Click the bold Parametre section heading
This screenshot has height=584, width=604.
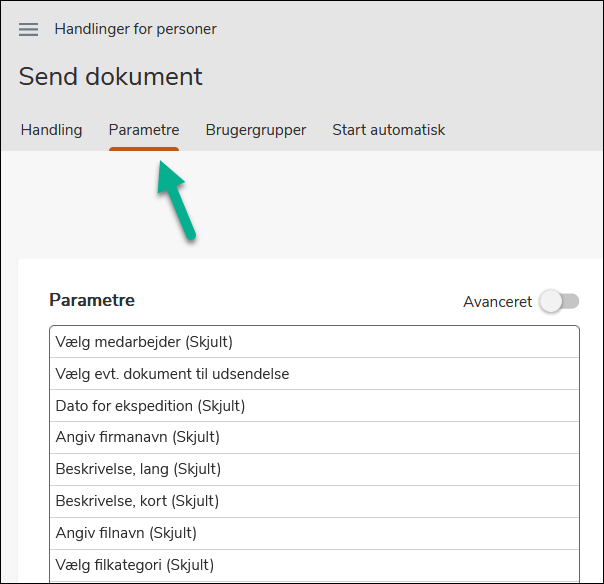click(x=92, y=300)
